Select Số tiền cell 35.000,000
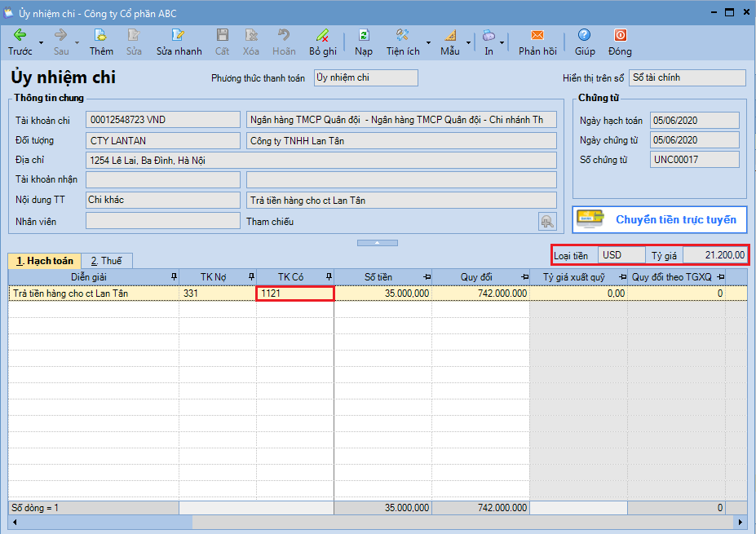The height and width of the screenshot is (534, 756). coord(382,293)
